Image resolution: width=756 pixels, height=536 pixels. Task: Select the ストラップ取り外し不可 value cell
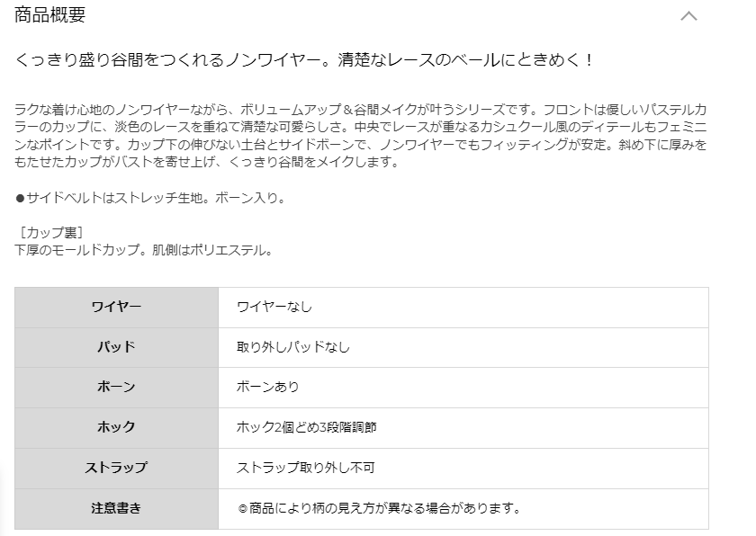click(x=463, y=468)
